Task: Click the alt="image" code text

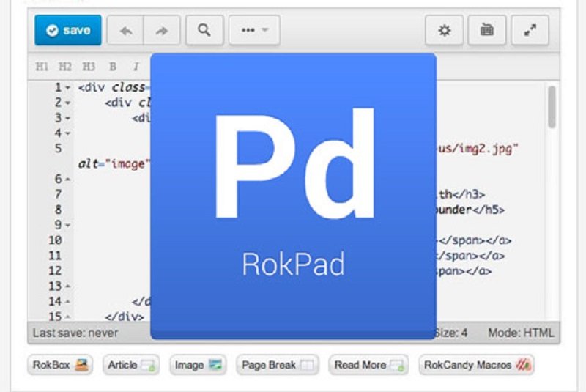Action: (114, 164)
